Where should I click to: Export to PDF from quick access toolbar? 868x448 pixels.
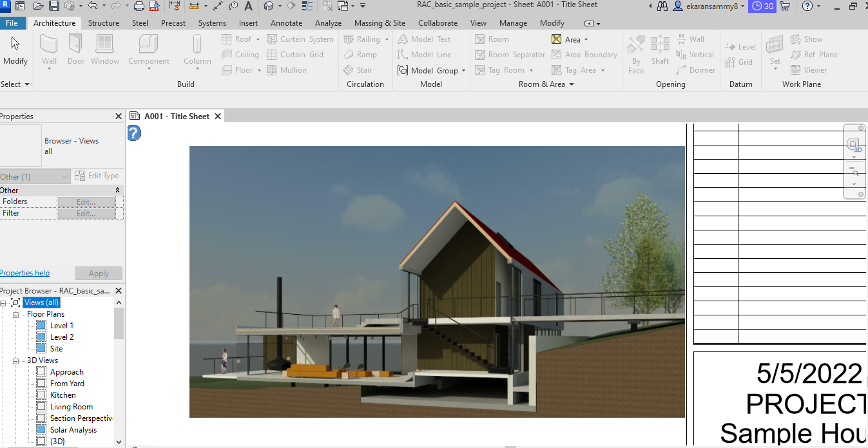click(155, 6)
